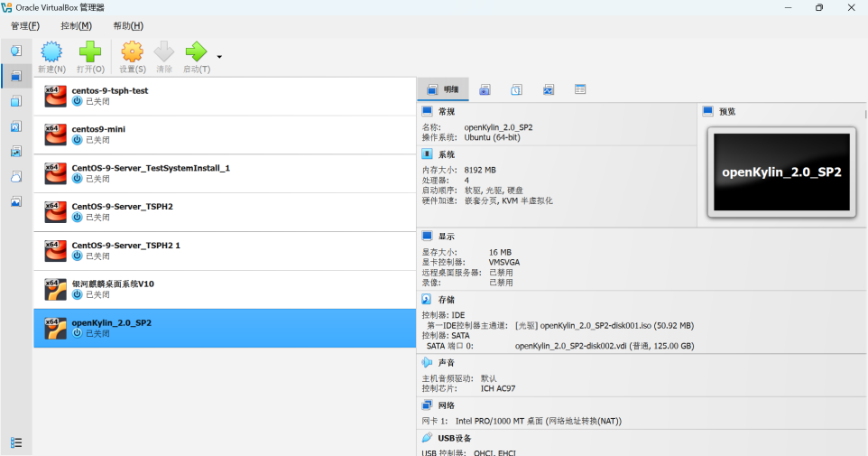
Task: Open the 显示 display section header
Action: pyautogui.click(x=446, y=237)
